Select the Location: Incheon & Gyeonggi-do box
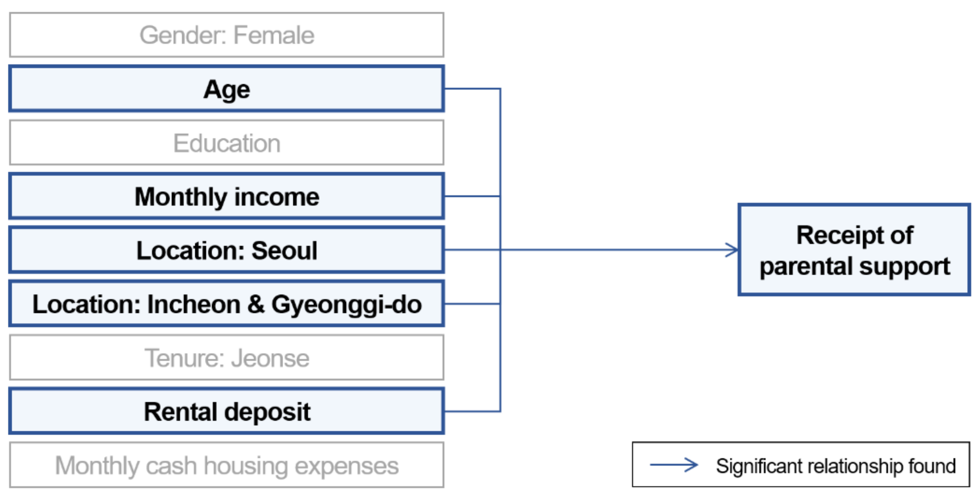The width and height of the screenshot is (980, 499). [x=227, y=304]
